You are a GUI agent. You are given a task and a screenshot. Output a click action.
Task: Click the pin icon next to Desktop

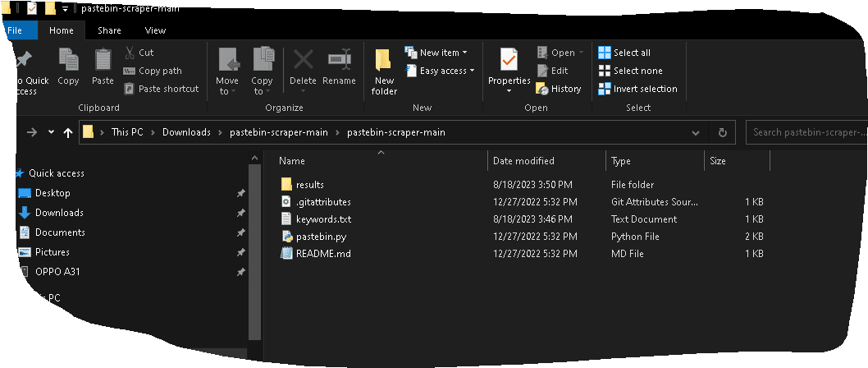241,193
